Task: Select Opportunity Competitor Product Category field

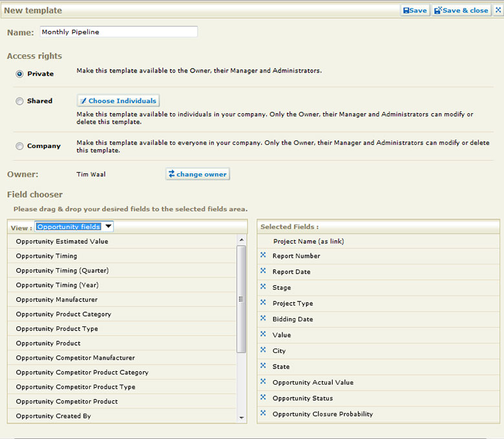Action: coord(122,372)
